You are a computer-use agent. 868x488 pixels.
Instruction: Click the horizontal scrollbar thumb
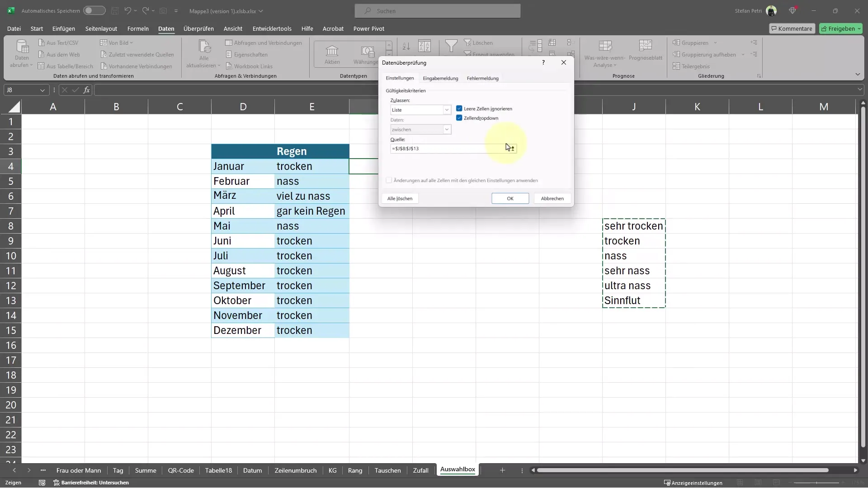(683, 470)
